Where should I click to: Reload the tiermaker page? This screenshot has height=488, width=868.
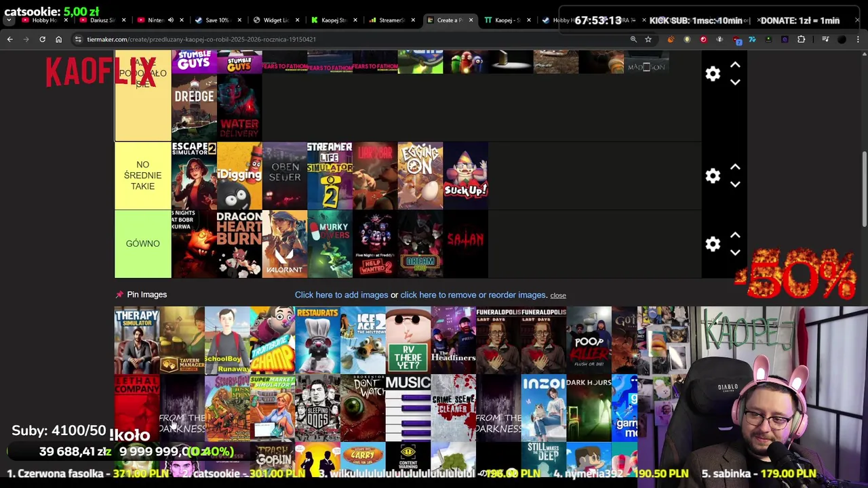click(42, 39)
